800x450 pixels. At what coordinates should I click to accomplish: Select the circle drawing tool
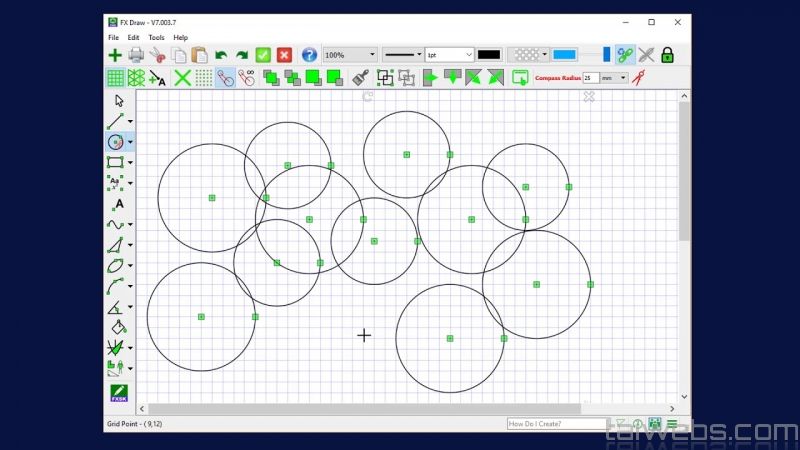[x=116, y=142]
